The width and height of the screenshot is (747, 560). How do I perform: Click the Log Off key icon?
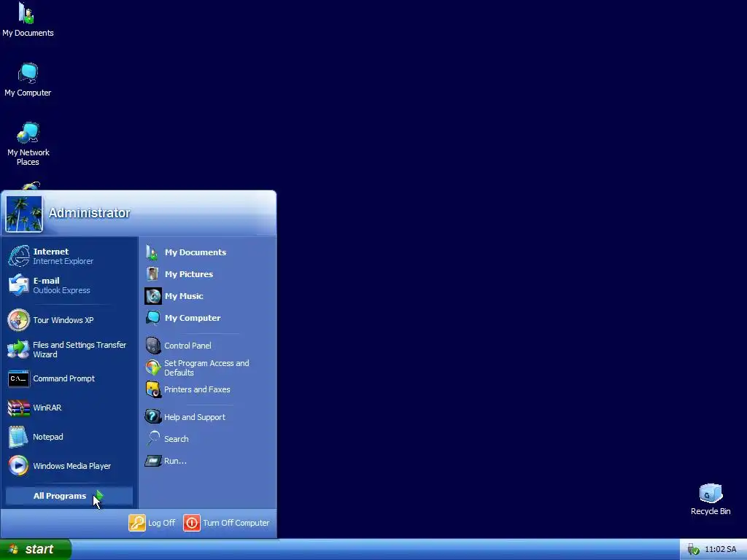tap(136, 523)
